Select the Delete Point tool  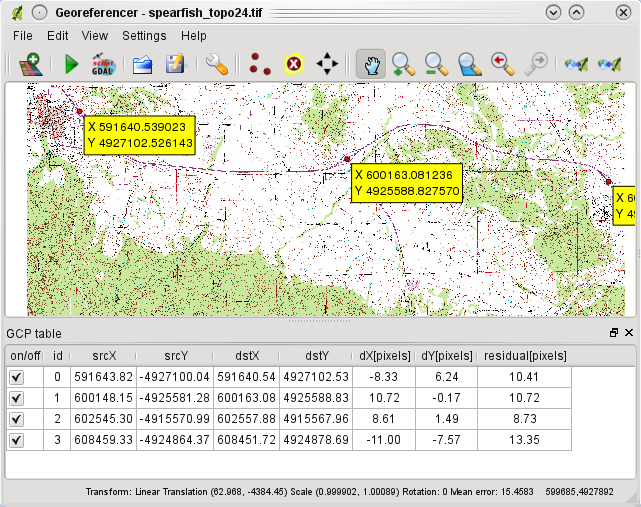[294, 65]
